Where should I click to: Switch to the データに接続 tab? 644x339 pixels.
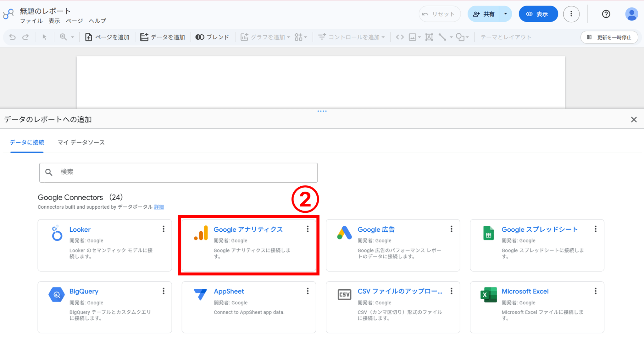27,143
